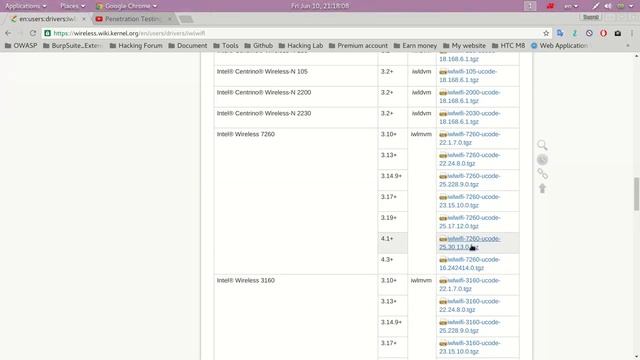Click the backlinks chain icon in page tools

click(542, 174)
